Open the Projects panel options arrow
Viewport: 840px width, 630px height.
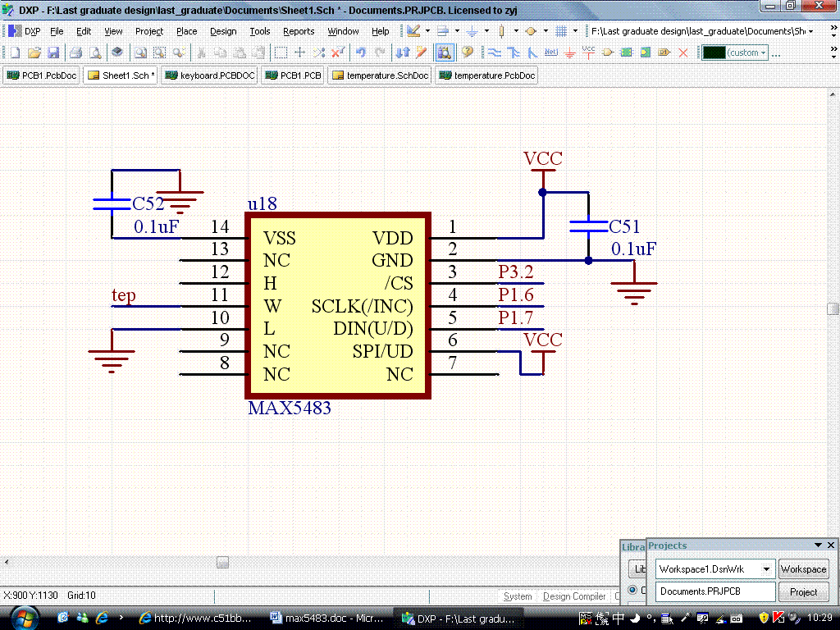click(x=818, y=545)
